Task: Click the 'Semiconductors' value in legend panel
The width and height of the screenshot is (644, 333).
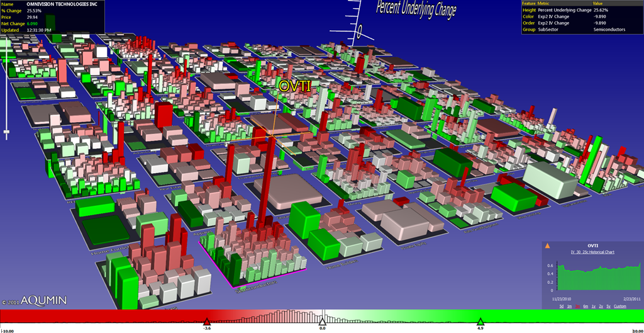Action: [x=609, y=30]
